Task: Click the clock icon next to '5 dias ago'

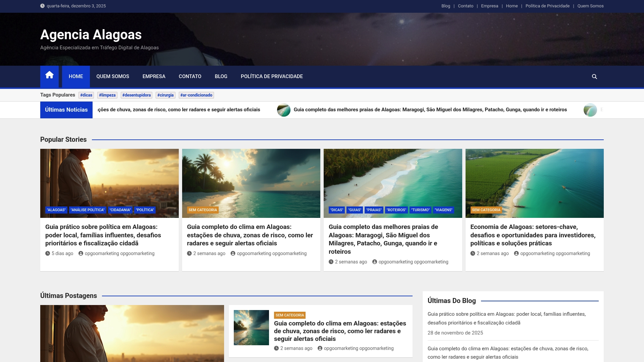Action: click(x=48, y=253)
